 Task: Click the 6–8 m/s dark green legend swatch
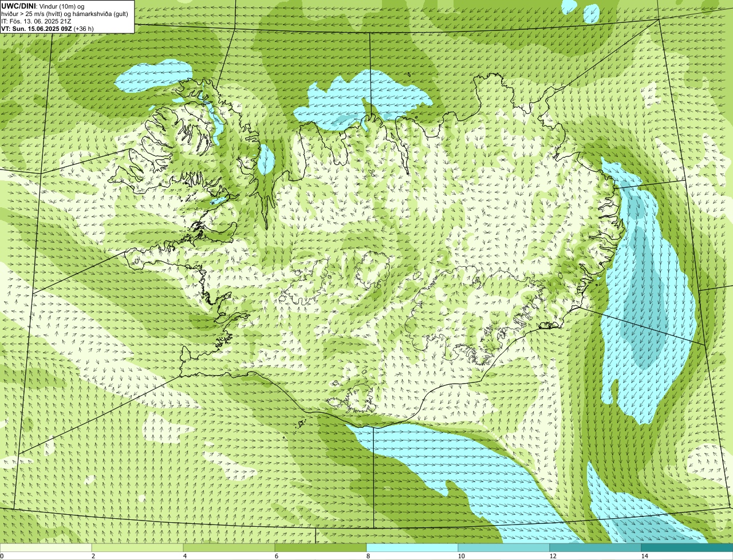321,547
